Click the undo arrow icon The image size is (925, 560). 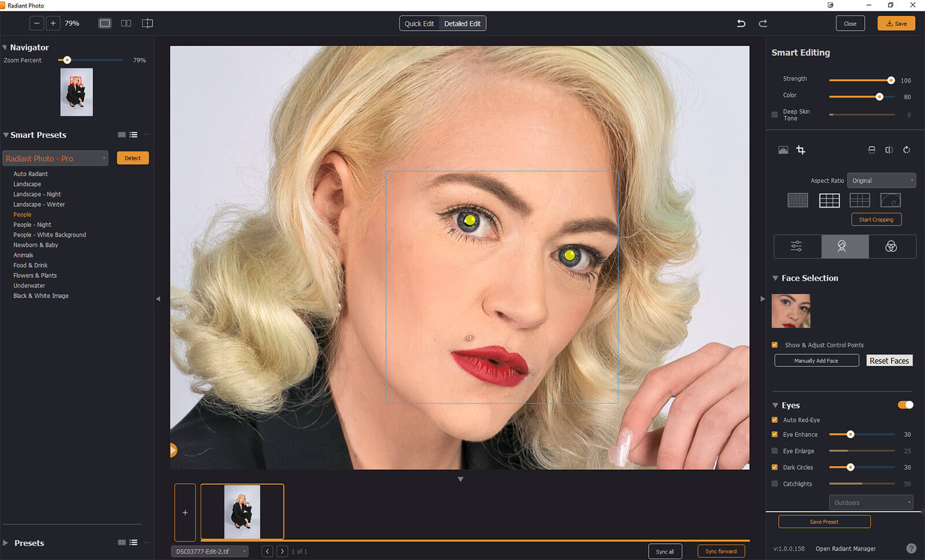tap(741, 24)
